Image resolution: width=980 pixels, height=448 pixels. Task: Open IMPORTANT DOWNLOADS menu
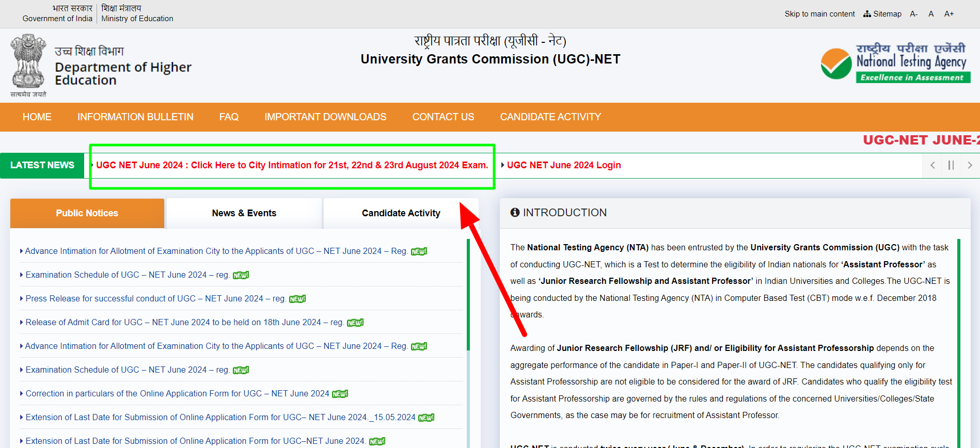[x=325, y=117]
